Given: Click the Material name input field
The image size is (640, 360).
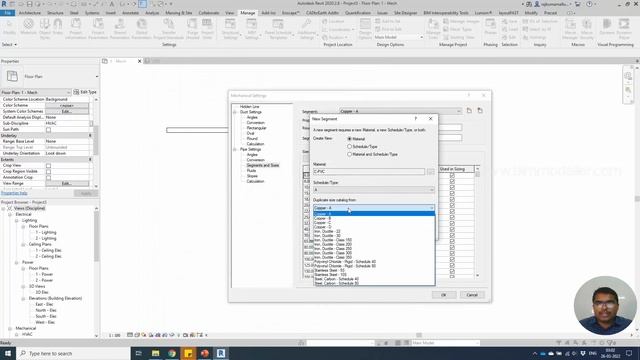Looking at the screenshot, I should [x=369, y=171].
